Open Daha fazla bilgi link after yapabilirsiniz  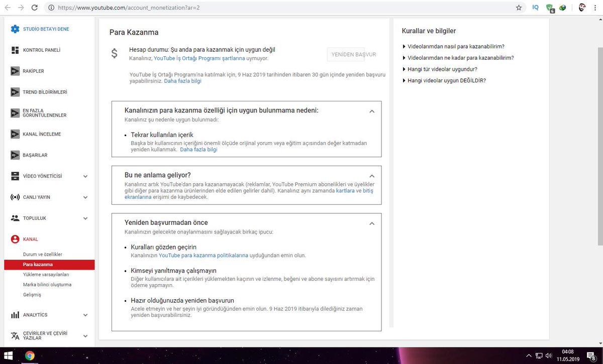pos(182,81)
